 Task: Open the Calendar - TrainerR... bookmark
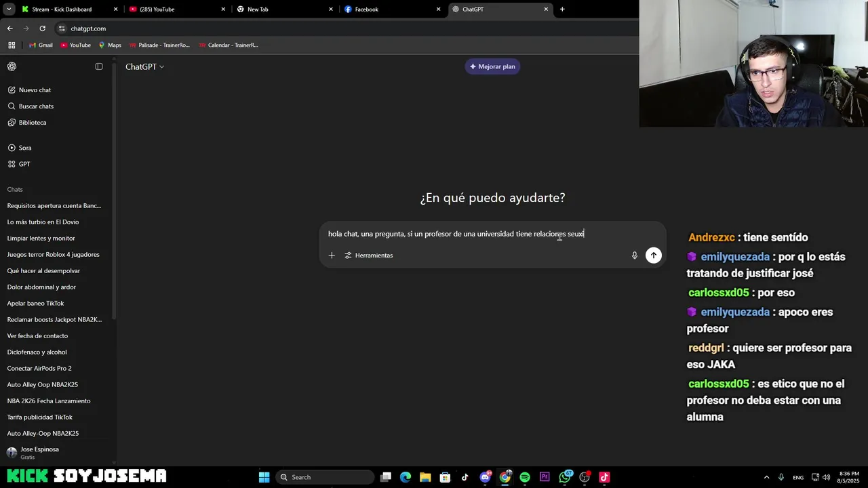229,45
